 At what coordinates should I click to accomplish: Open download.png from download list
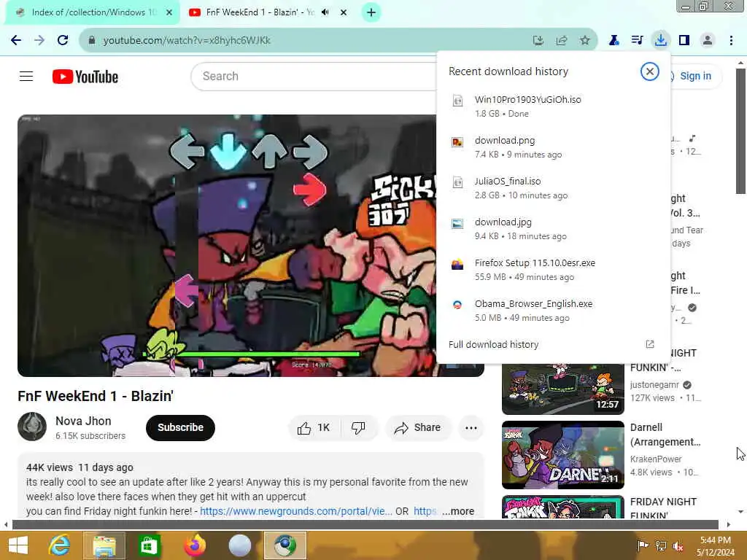click(553, 147)
